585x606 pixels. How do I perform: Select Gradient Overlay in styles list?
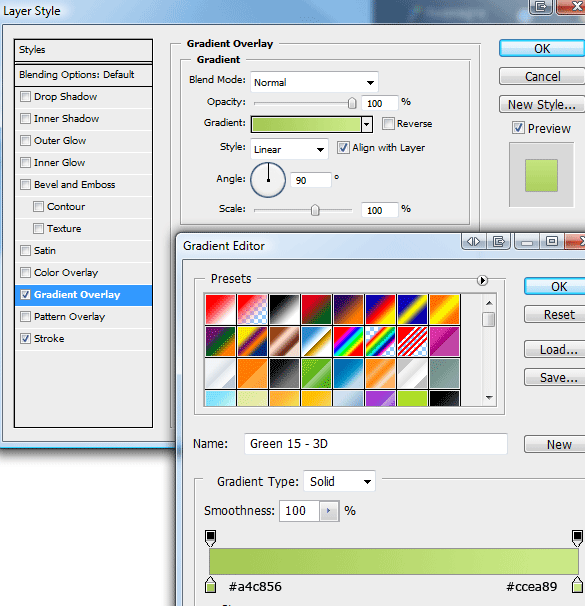(x=83, y=295)
